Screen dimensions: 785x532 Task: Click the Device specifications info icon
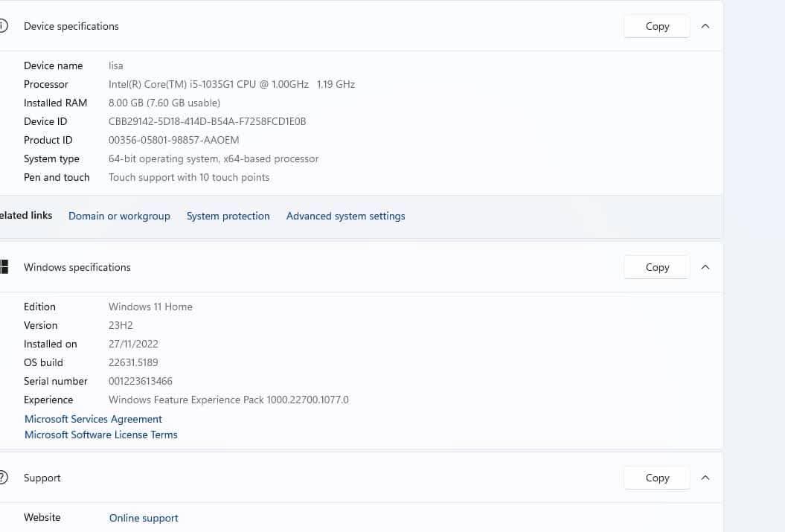point(3,26)
